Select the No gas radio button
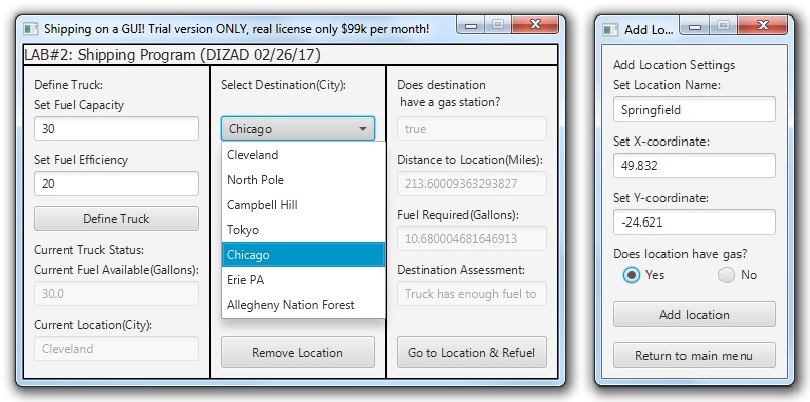The image size is (810, 402). [726, 275]
